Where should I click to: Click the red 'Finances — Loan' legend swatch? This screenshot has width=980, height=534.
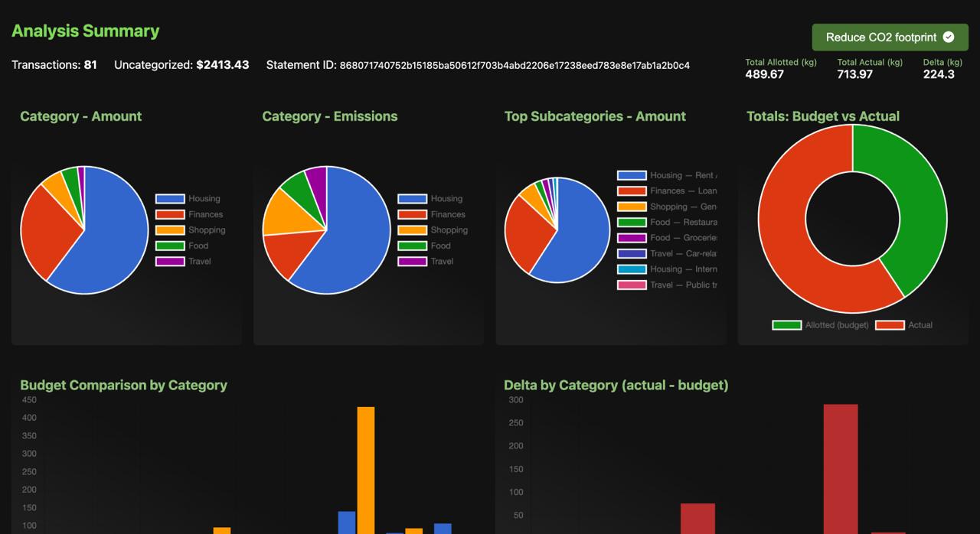(x=632, y=191)
